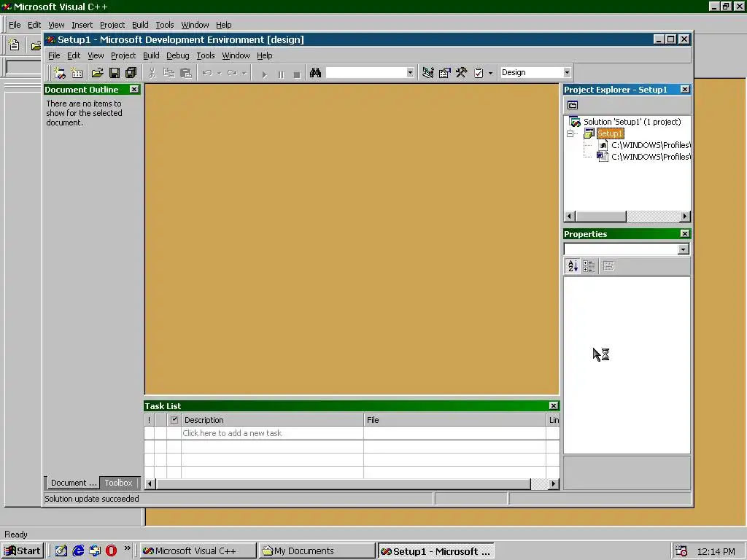The height and width of the screenshot is (560, 747).
Task: Switch to Microsoft Visual C++ taskbar button
Action: click(x=198, y=551)
